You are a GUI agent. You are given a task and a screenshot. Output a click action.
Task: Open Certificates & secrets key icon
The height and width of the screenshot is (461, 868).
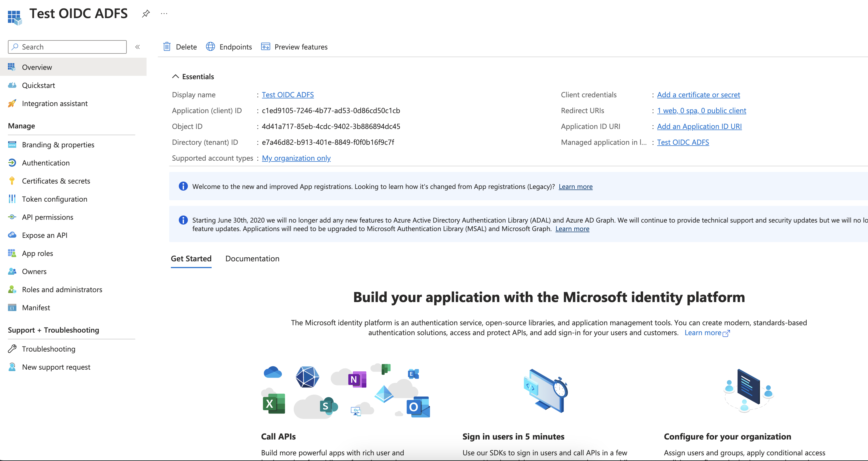(12, 181)
